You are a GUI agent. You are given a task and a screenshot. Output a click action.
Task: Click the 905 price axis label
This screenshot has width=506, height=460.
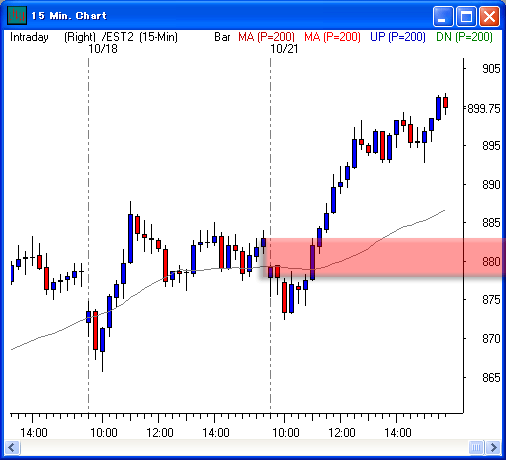point(491,69)
